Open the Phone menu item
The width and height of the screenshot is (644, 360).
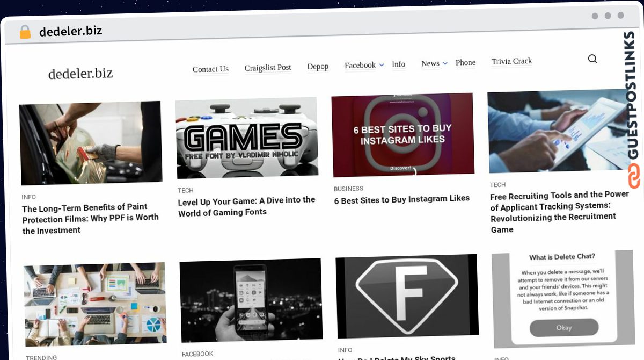(465, 63)
